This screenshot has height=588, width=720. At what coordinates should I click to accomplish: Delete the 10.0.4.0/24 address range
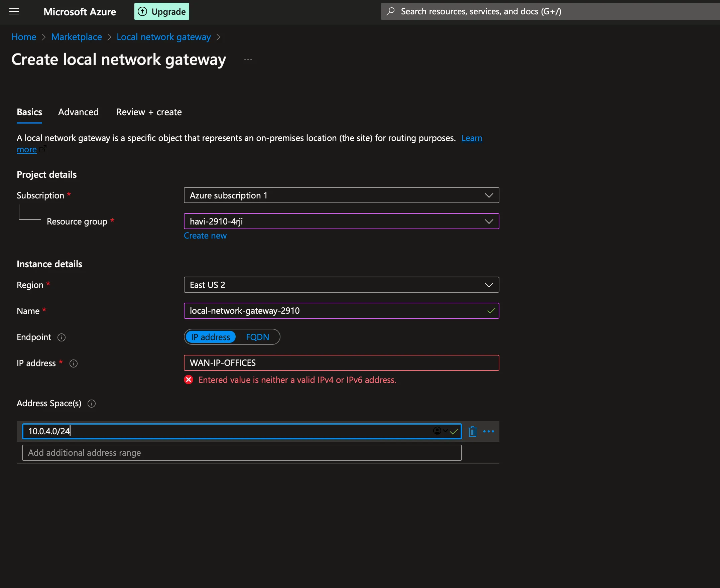tap(472, 432)
